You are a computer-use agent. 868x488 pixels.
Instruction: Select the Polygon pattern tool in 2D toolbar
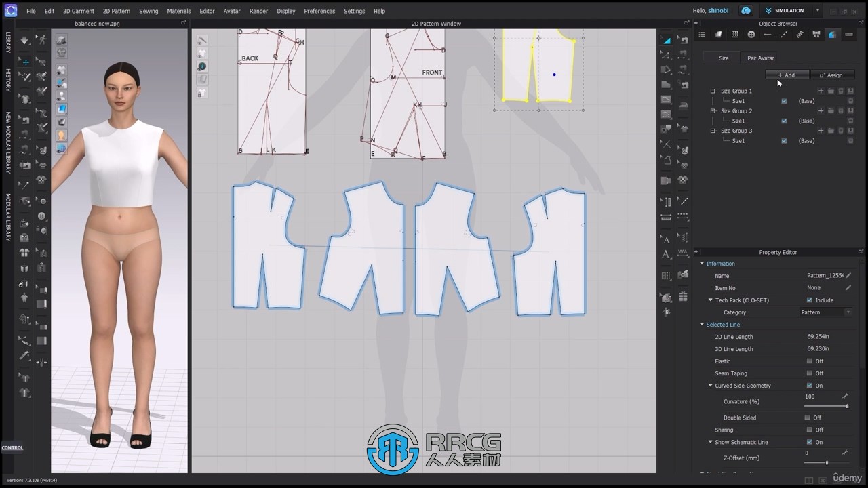(667, 84)
